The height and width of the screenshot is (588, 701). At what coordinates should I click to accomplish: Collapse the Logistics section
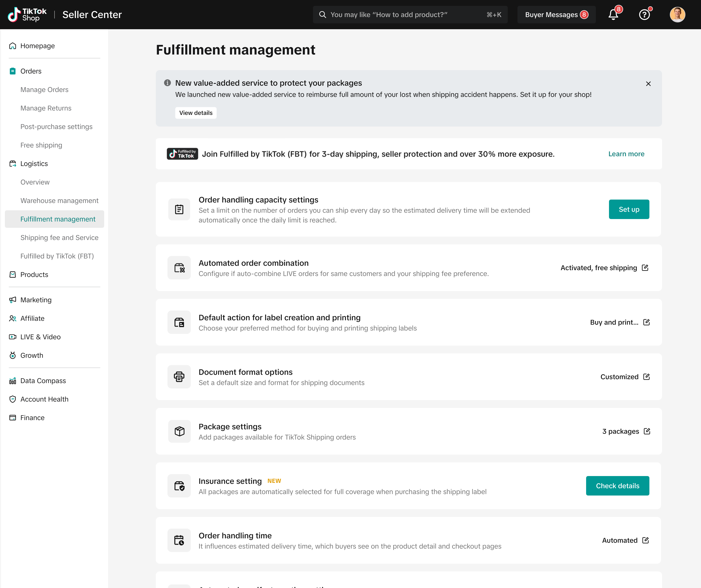(34, 164)
